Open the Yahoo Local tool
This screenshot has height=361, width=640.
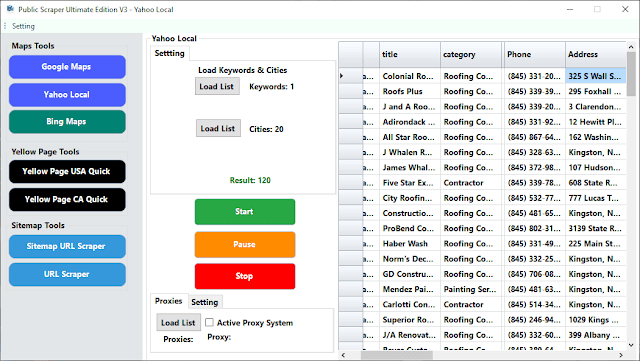(67, 95)
